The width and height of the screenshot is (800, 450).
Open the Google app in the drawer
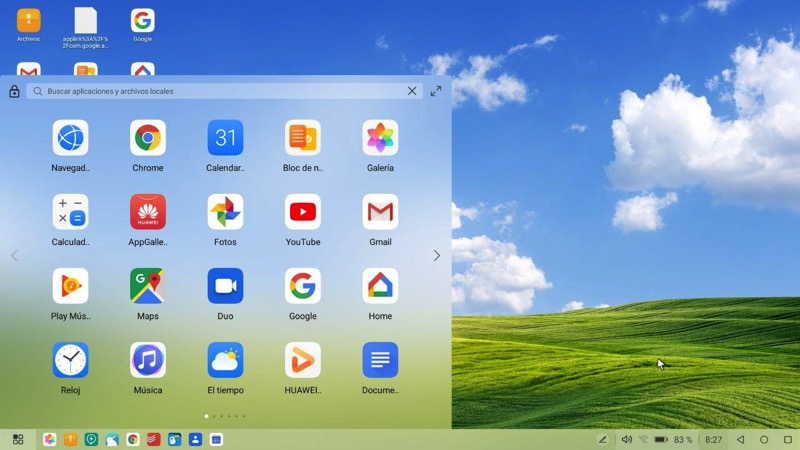[303, 286]
